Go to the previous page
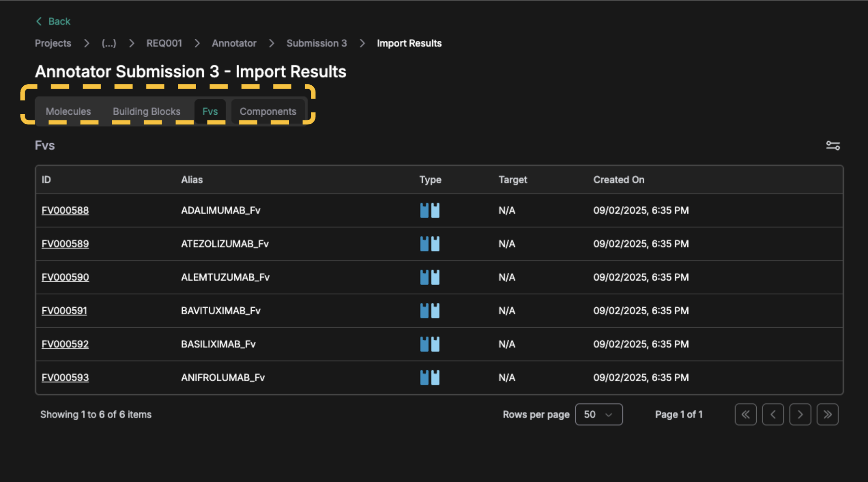 (x=772, y=414)
